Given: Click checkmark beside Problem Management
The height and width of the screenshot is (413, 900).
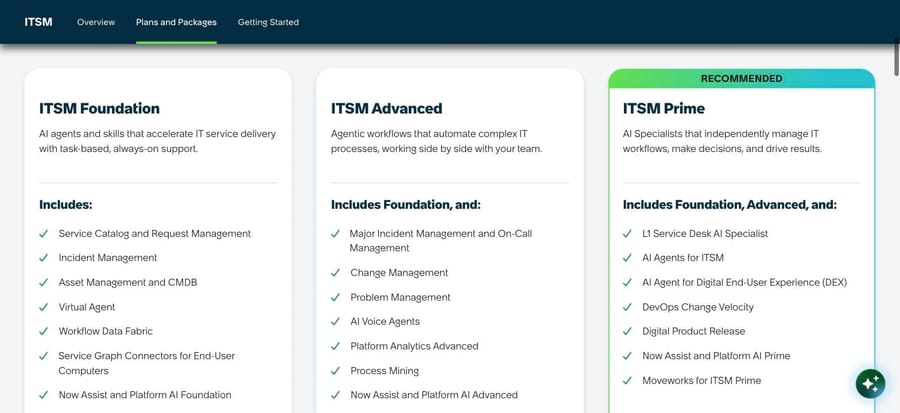Looking at the screenshot, I should tap(335, 297).
